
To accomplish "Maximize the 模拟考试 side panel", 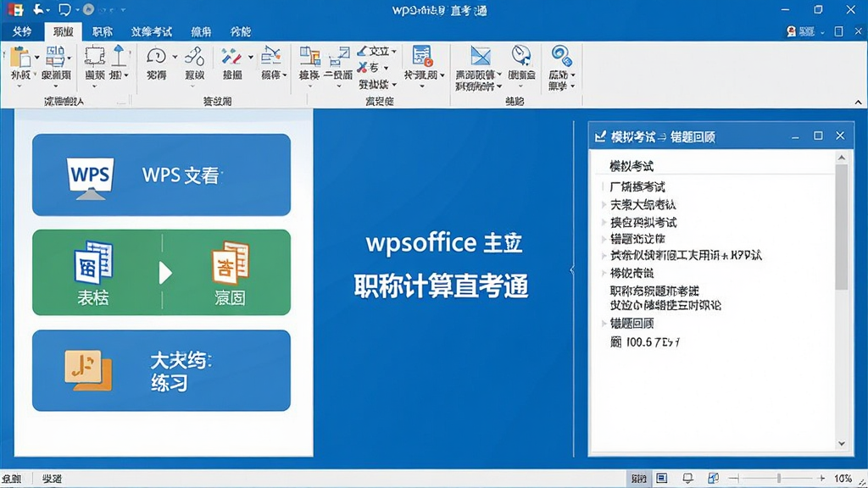I will (x=818, y=136).
